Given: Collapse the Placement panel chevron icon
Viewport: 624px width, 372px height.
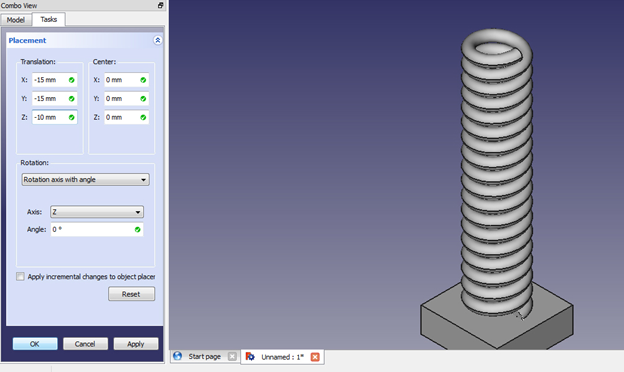Looking at the screenshot, I should pos(158,40).
